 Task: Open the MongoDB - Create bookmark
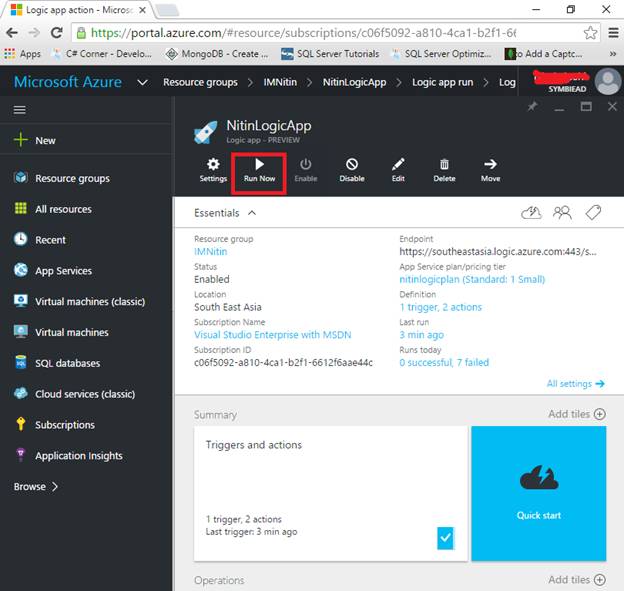coord(217,54)
